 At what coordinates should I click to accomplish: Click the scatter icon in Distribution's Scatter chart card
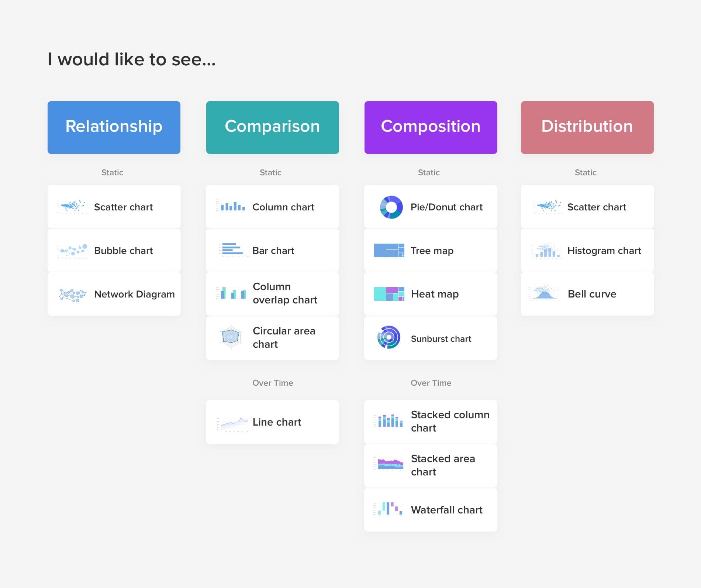(548, 207)
